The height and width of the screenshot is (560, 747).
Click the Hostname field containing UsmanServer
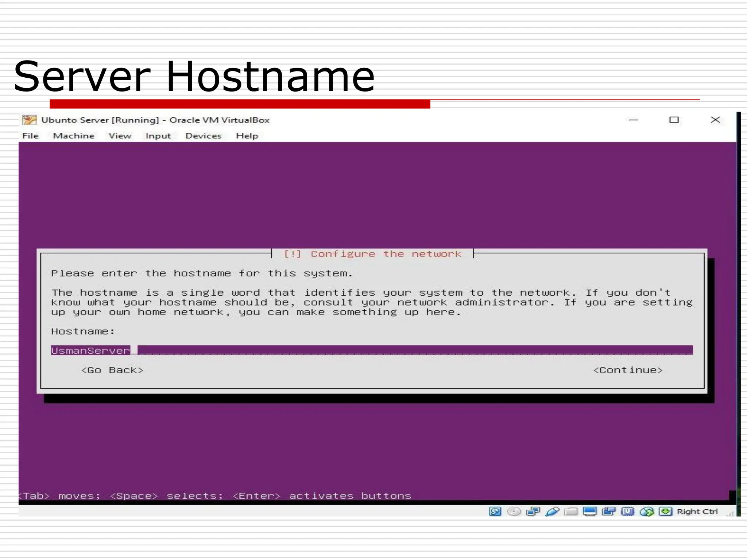tap(372, 350)
